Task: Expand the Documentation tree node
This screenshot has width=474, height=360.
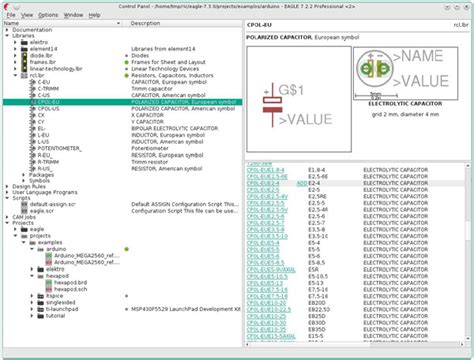Action: [7, 30]
